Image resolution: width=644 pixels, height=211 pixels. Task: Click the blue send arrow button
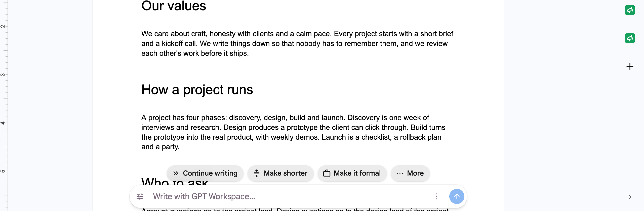click(x=457, y=196)
